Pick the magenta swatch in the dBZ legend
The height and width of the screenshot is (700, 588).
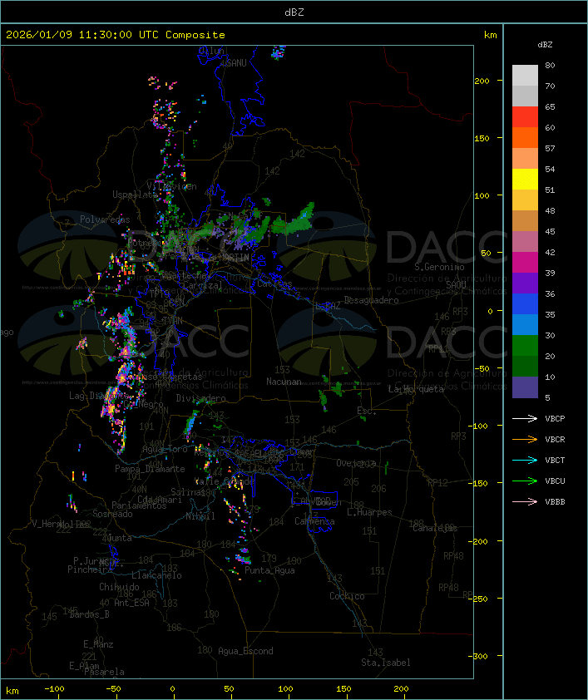pyautogui.click(x=525, y=262)
